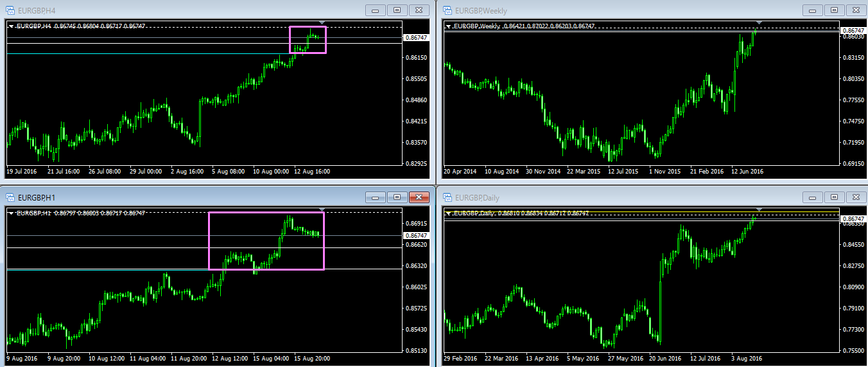Screen dimensions: 868x367
Task: Maximize the EURGBP,H4 chart window
Action: [397, 10]
